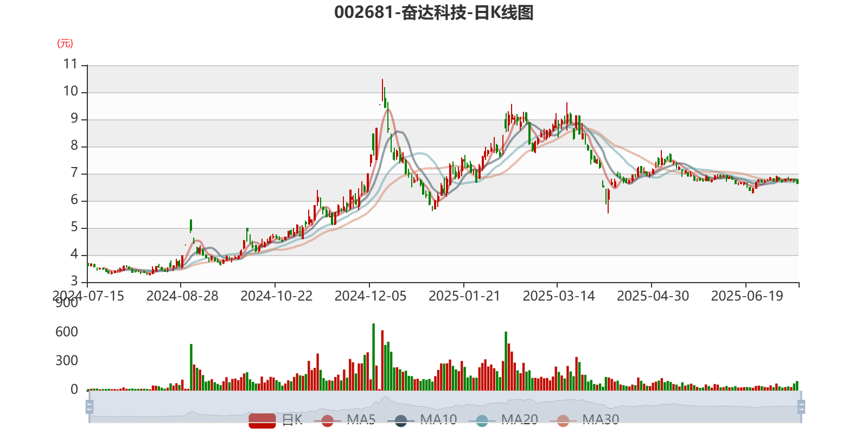Click the 2024-08-28 date label on the x-axis

pyautogui.click(x=182, y=296)
